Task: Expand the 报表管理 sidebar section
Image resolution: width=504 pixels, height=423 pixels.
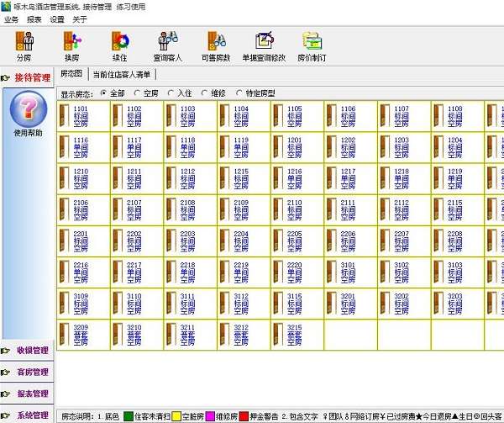Action: pos(27,394)
